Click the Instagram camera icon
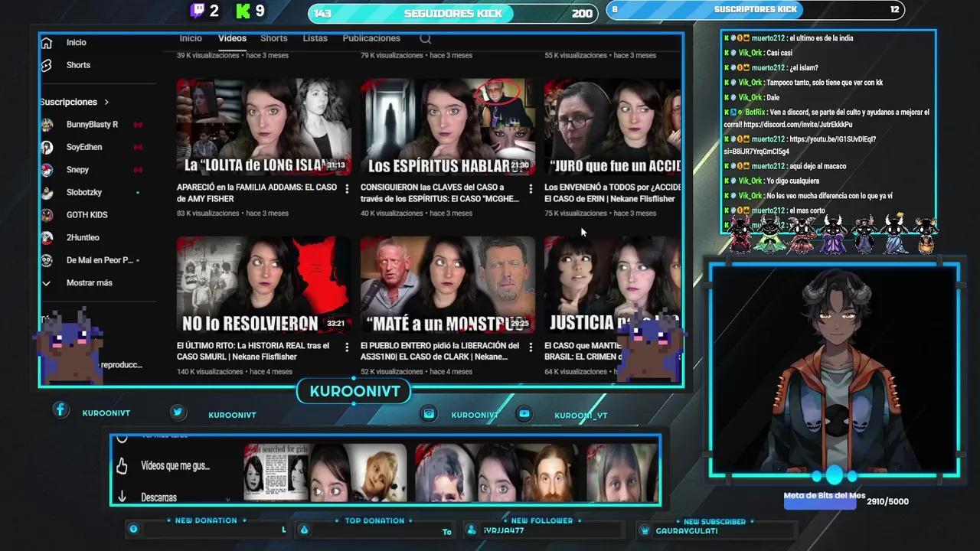Image resolution: width=980 pixels, height=551 pixels. [429, 413]
